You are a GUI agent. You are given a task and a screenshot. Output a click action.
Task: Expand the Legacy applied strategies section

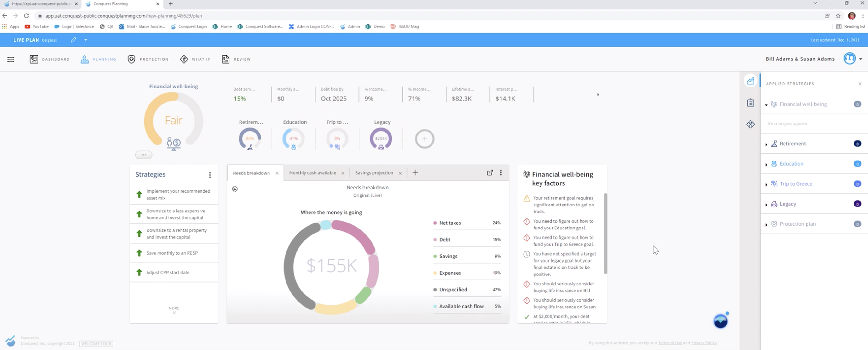[766, 205]
